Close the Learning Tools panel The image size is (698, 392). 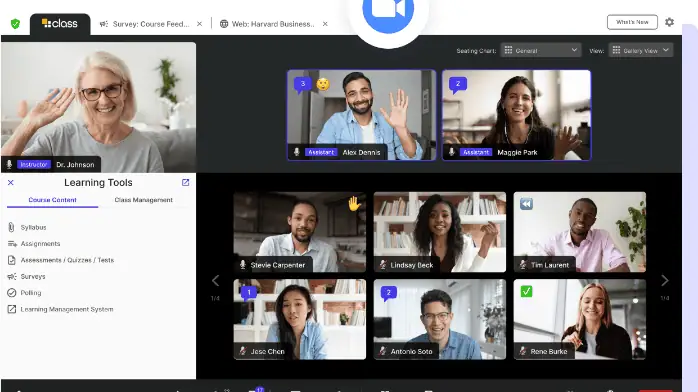11,182
